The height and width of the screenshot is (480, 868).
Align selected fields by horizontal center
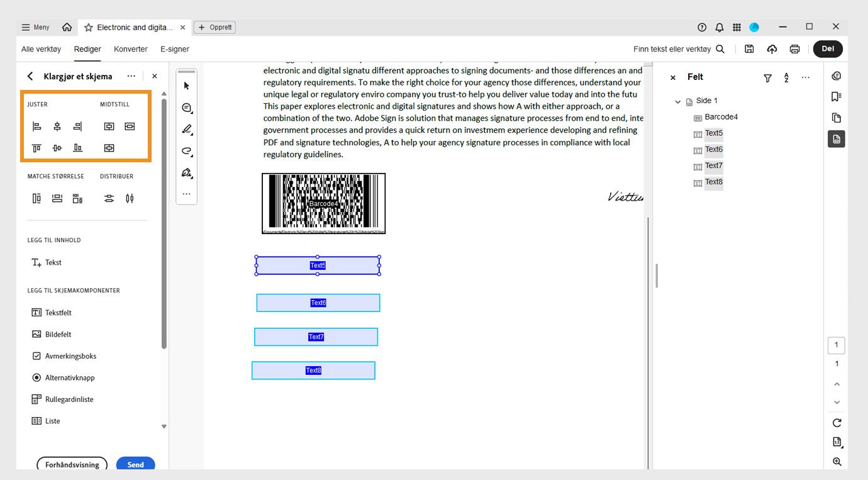[x=57, y=126]
